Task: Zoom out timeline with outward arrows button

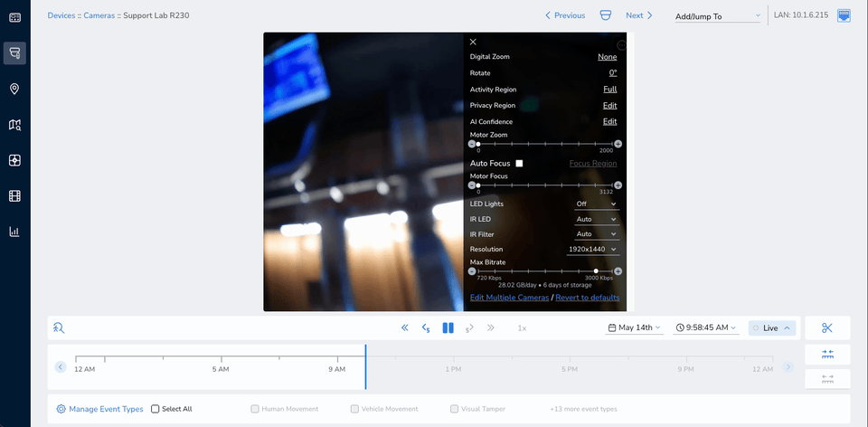Action: tap(827, 379)
